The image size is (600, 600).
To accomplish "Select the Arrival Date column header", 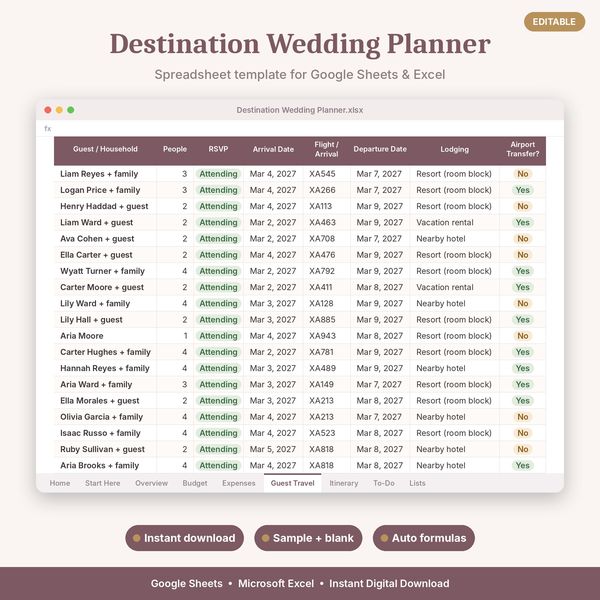I will [273, 149].
